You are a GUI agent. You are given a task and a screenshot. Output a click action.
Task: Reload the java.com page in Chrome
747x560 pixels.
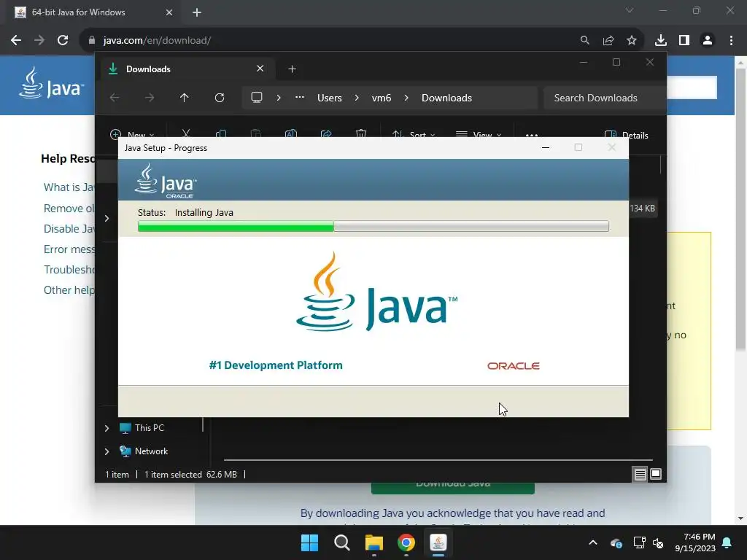tap(63, 41)
